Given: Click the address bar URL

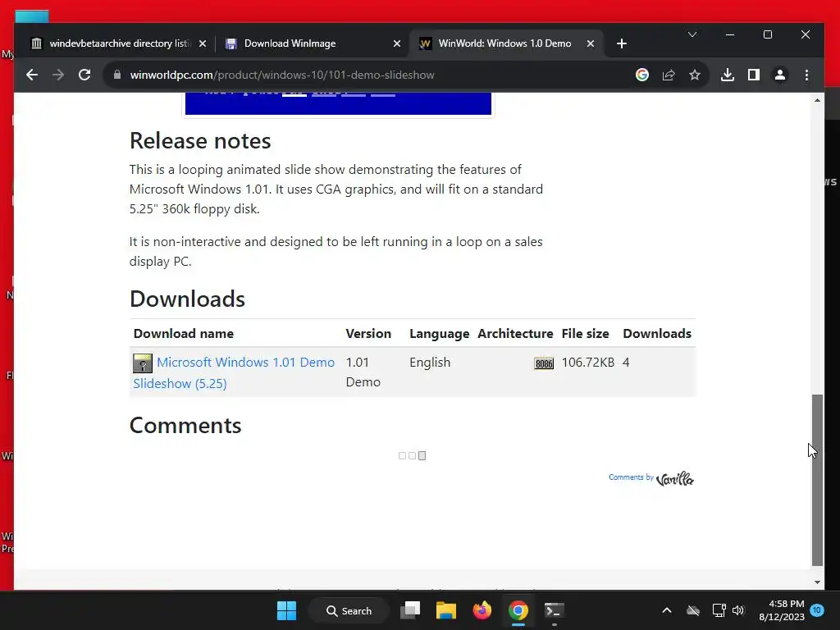Looking at the screenshot, I should pos(282,75).
